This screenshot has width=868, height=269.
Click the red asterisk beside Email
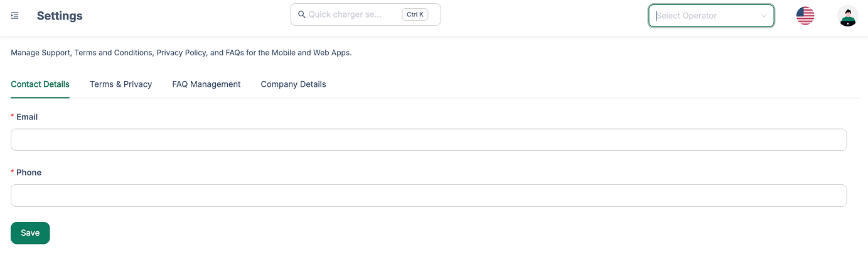(x=13, y=118)
